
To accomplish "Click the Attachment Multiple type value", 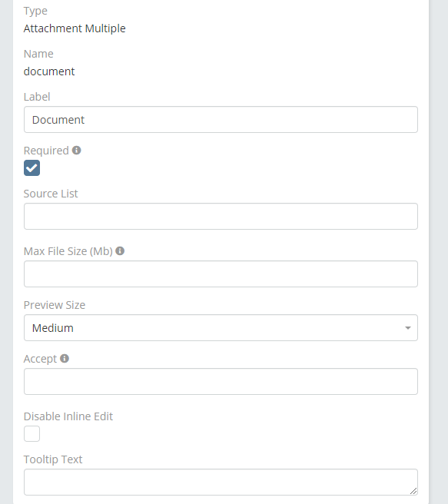I will (x=75, y=28).
